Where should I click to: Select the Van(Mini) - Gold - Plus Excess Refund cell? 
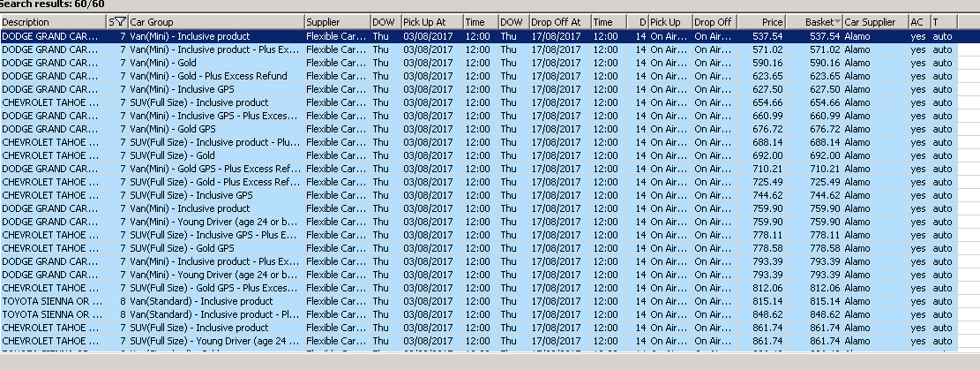coord(216,76)
